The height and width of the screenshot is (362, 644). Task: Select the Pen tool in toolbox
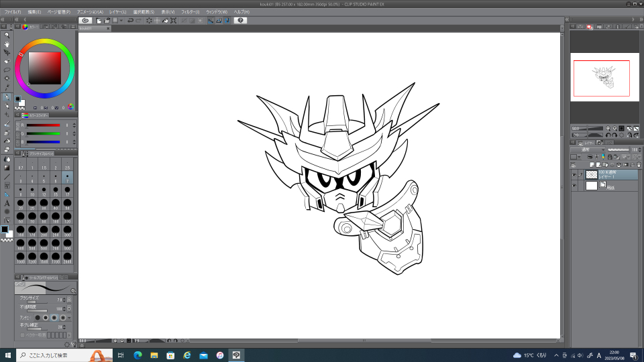7,97
